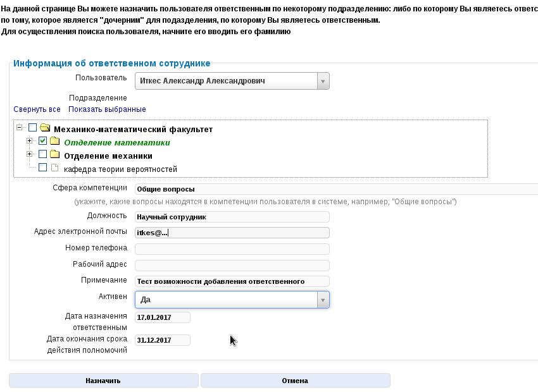538x392 pixels.
Task: Click the document icon of кафедра теории вероятностей
Action: point(54,168)
